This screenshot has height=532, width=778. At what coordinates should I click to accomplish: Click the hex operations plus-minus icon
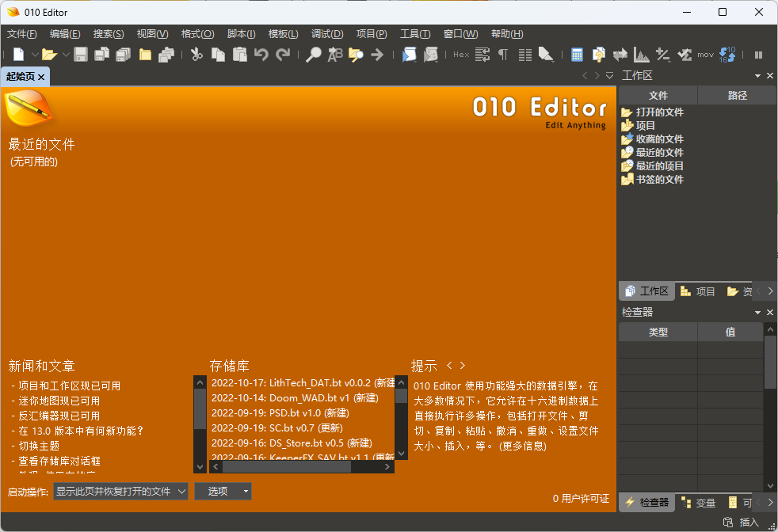[663, 55]
